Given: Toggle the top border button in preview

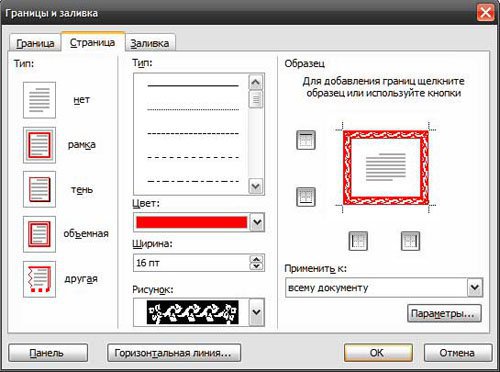Looking at the screenshot, I should click(x=306, y=140).
